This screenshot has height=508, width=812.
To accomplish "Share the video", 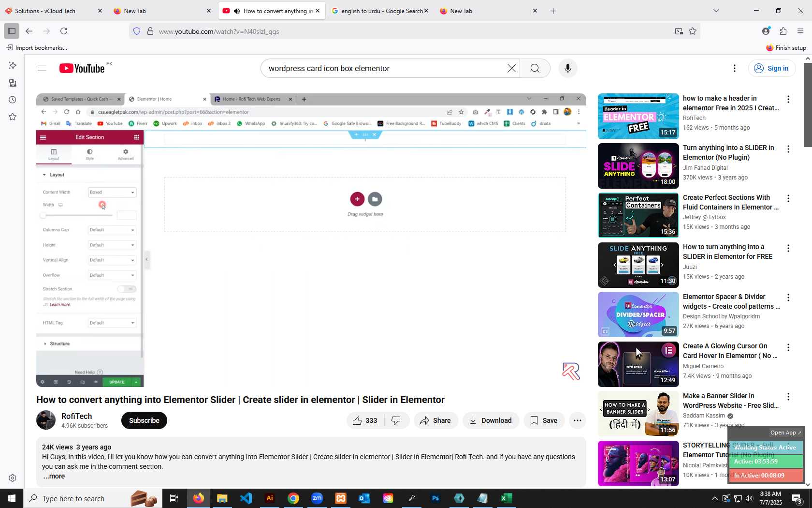I will 435,420.
